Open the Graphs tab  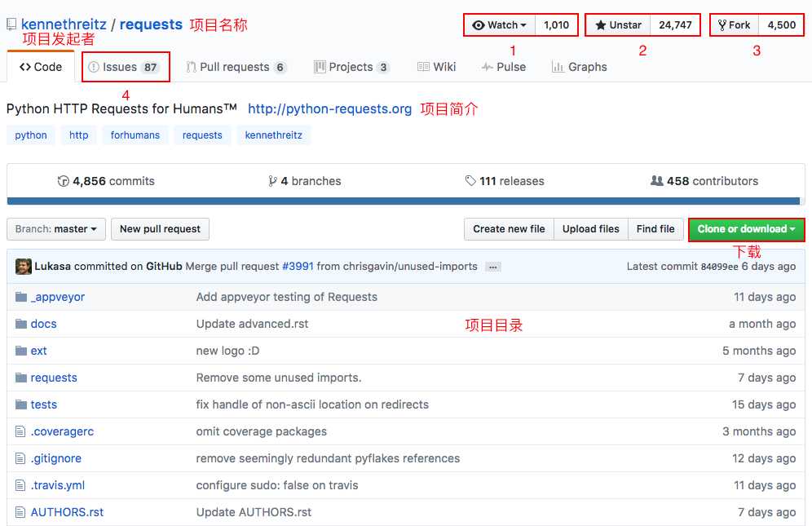[579, 67]
